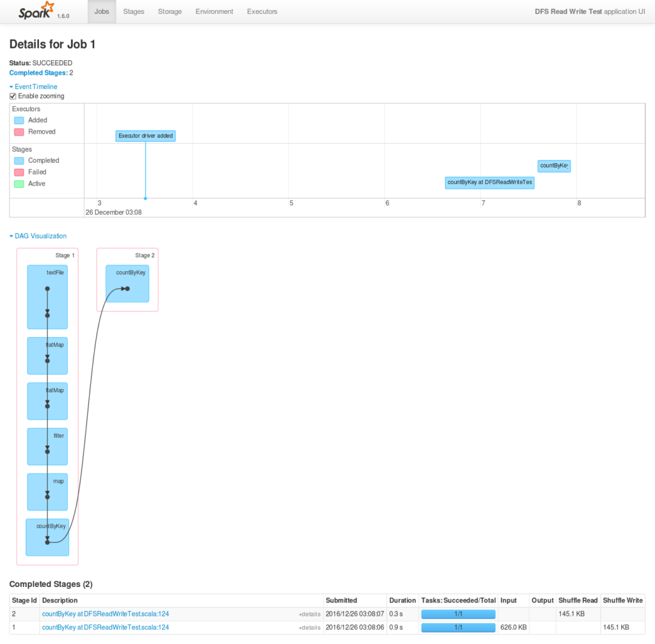Click the textFile node in Stage 1
This screenshot has height=644, width=655.
[x=47, y=297]
